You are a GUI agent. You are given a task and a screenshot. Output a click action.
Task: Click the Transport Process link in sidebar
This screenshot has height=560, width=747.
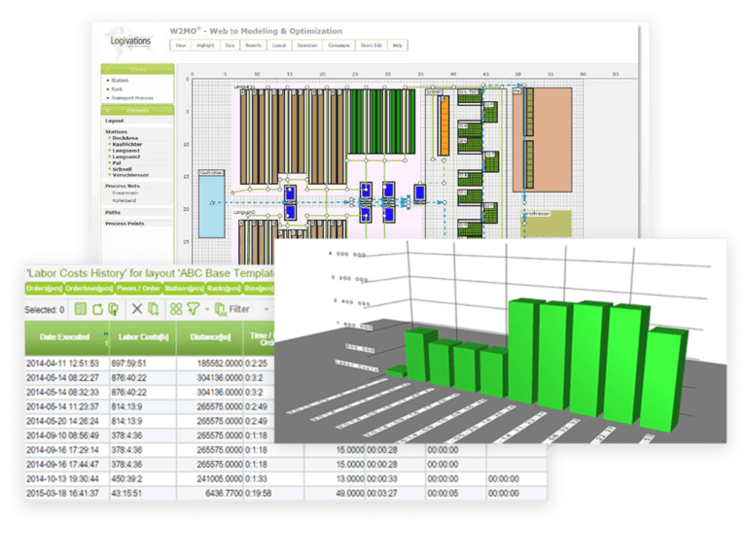point(132,97)
